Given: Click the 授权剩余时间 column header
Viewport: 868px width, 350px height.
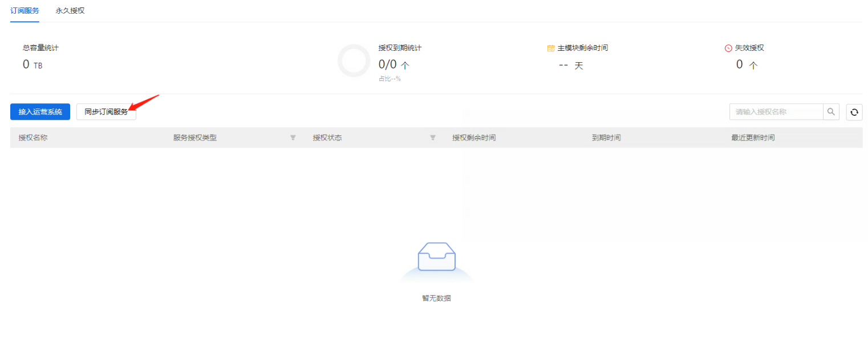Looking at the screenshot, I should [474, 138].
